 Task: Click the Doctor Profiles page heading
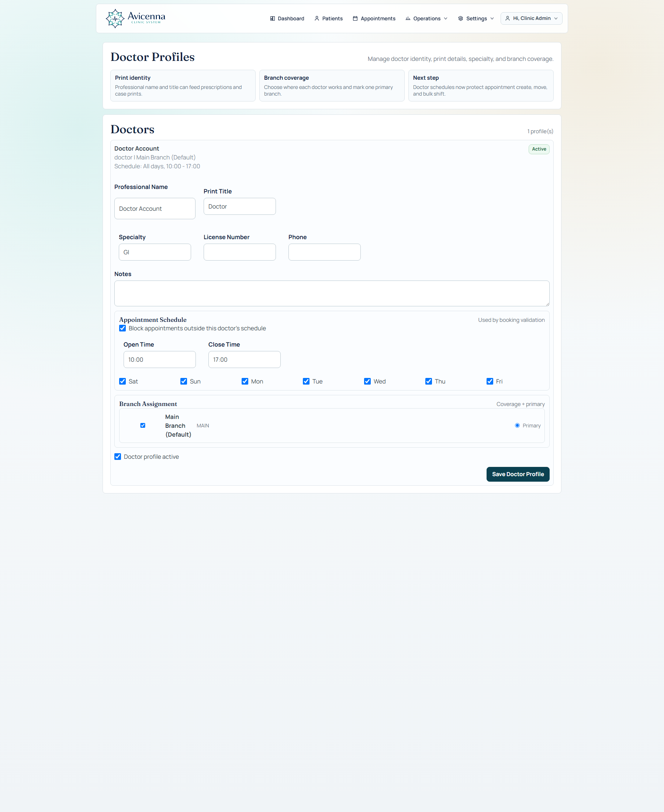153,56
